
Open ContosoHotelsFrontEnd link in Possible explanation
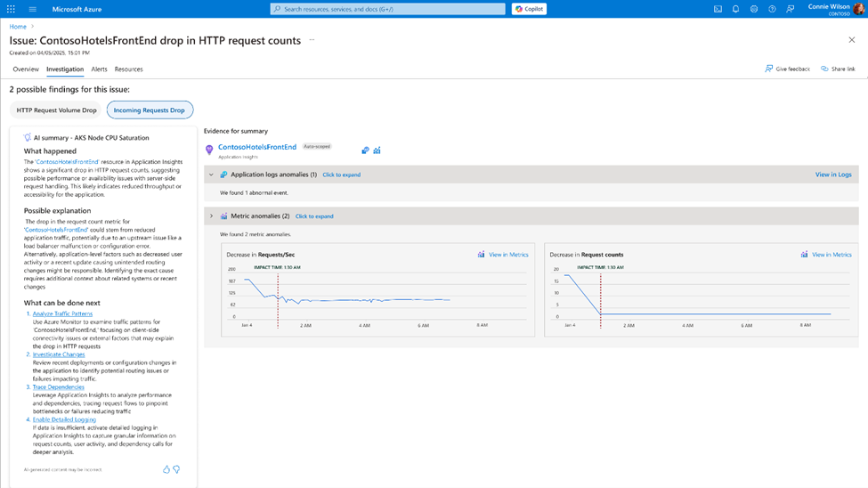point(56,230)
